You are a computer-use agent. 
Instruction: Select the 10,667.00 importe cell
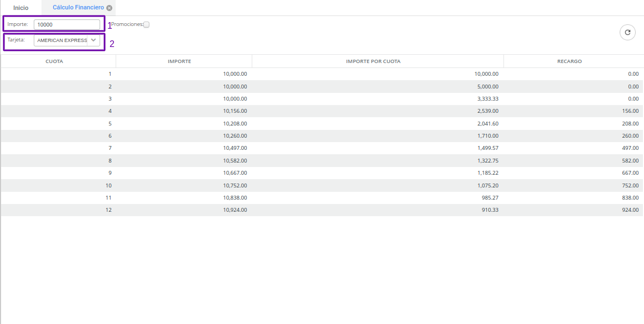point(184,173)
